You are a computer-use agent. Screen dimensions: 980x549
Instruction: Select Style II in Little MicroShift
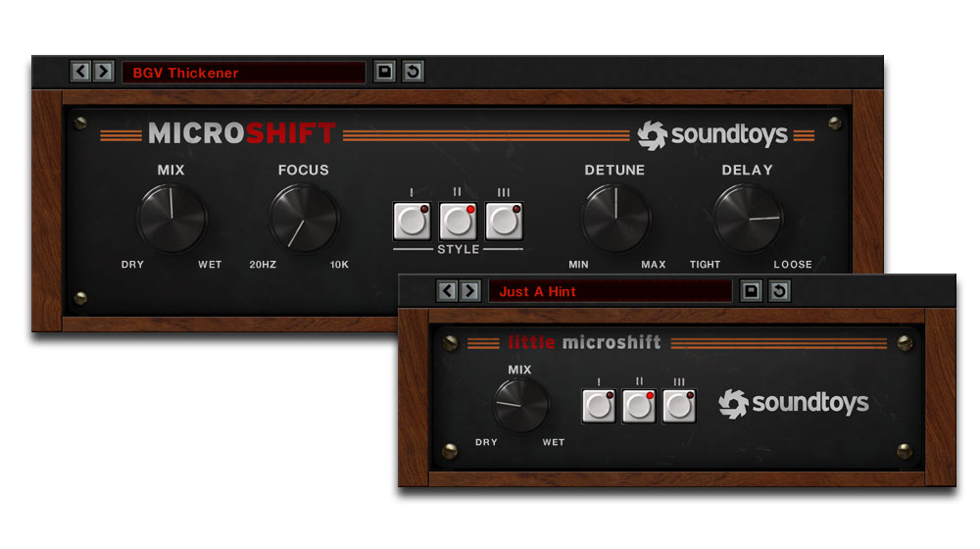point(639,407)
